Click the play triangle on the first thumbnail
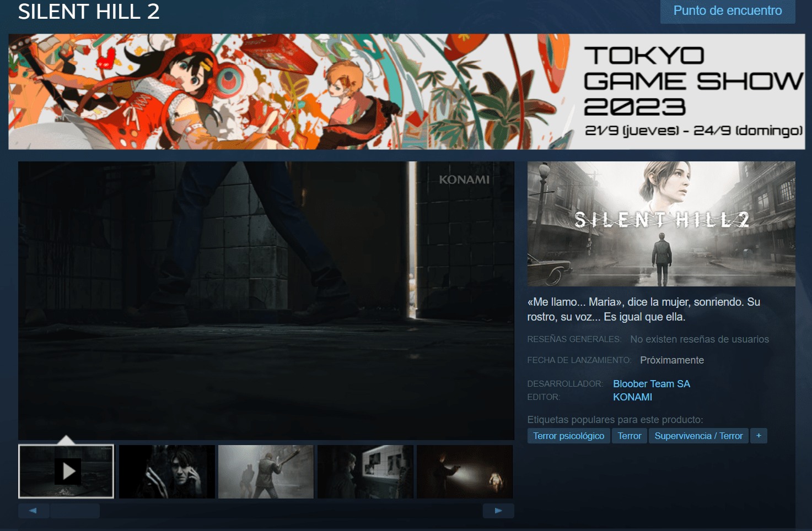Viewport: 812px width, 531px height. 68,472
